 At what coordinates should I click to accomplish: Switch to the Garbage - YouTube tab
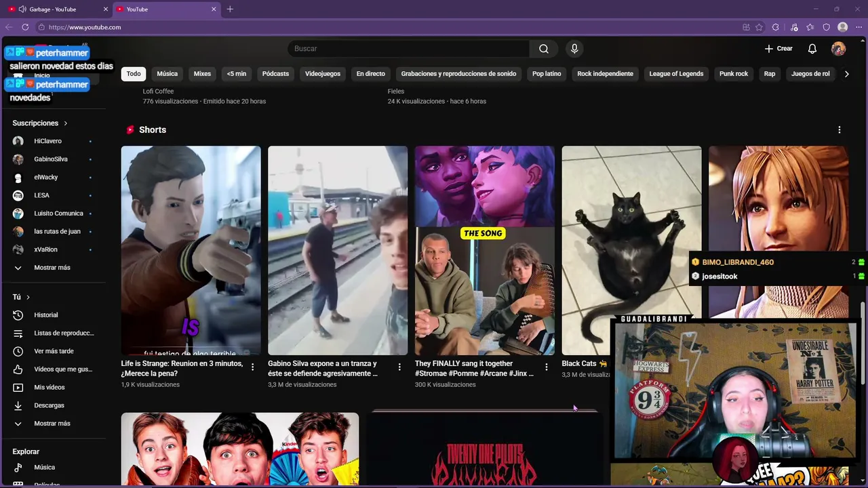[x=58, y=9]
